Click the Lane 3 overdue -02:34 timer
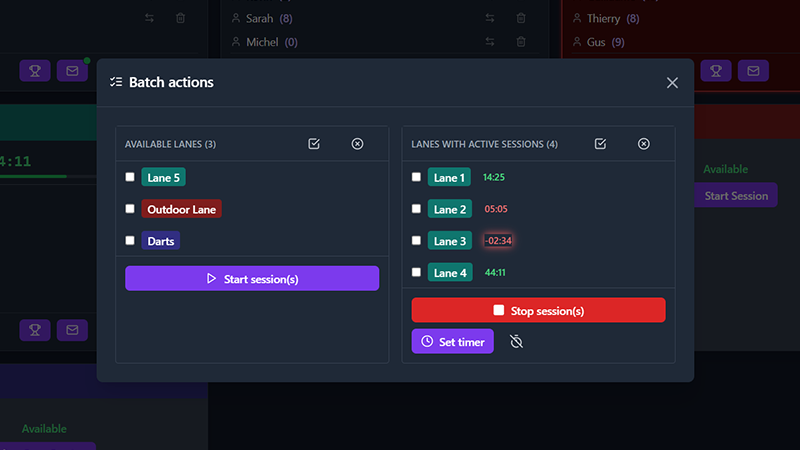Viewport: 800px width, 450px height. 498,241
